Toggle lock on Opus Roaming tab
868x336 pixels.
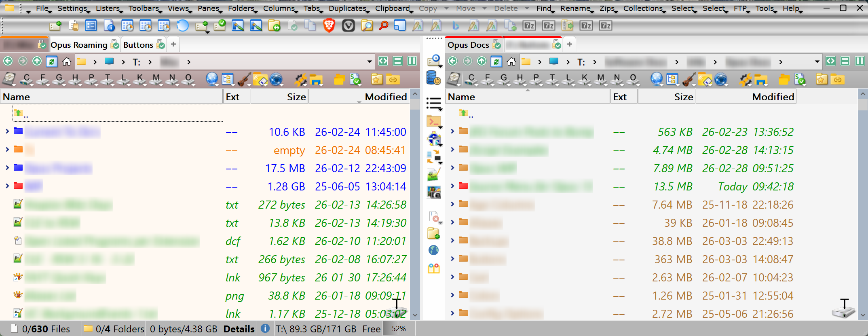pyautogui.click(x=115, y=44)
